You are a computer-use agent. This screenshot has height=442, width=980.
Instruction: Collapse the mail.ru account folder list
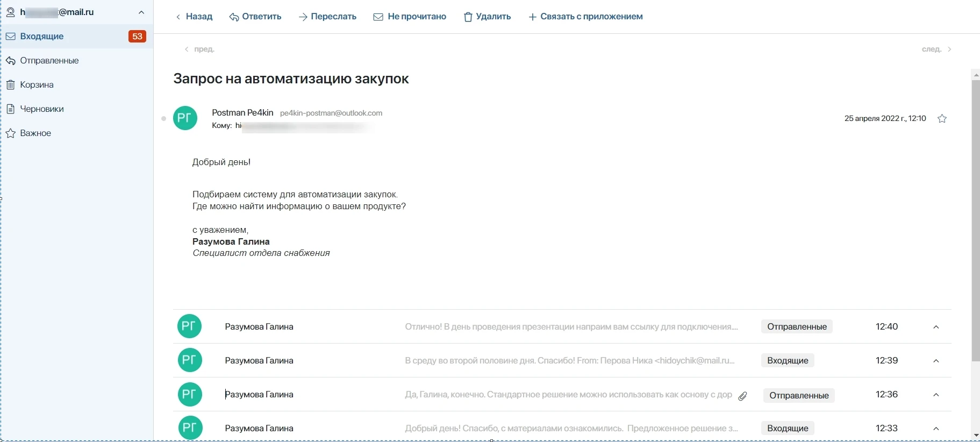point(141,12)
